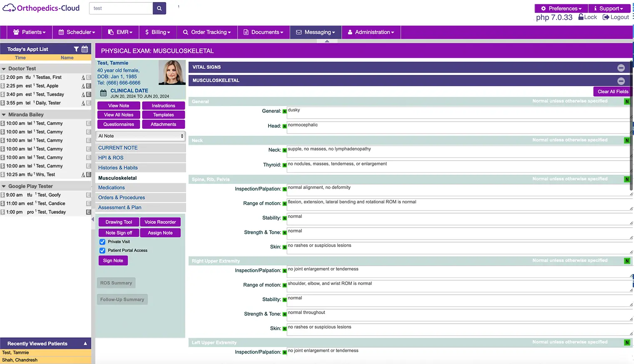634x364 pixels.
Task: Click the General exam text field
Action: pos(458,112)
